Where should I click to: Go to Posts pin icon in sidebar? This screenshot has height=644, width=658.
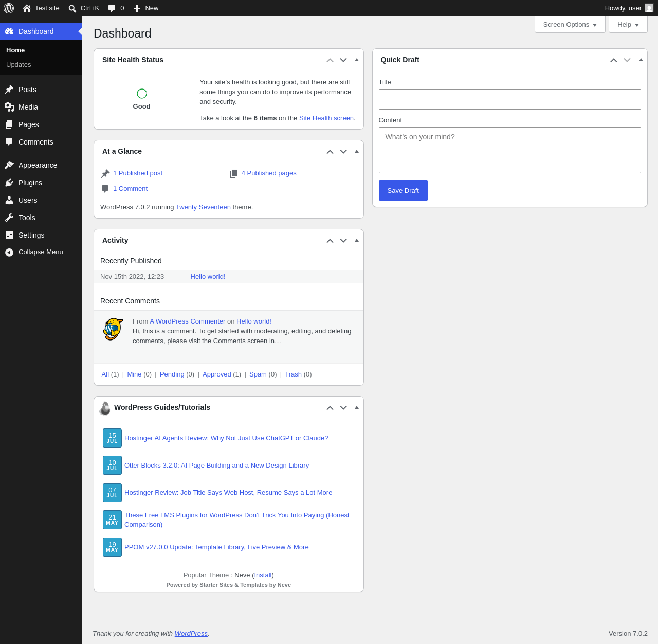tap(9, 90)
